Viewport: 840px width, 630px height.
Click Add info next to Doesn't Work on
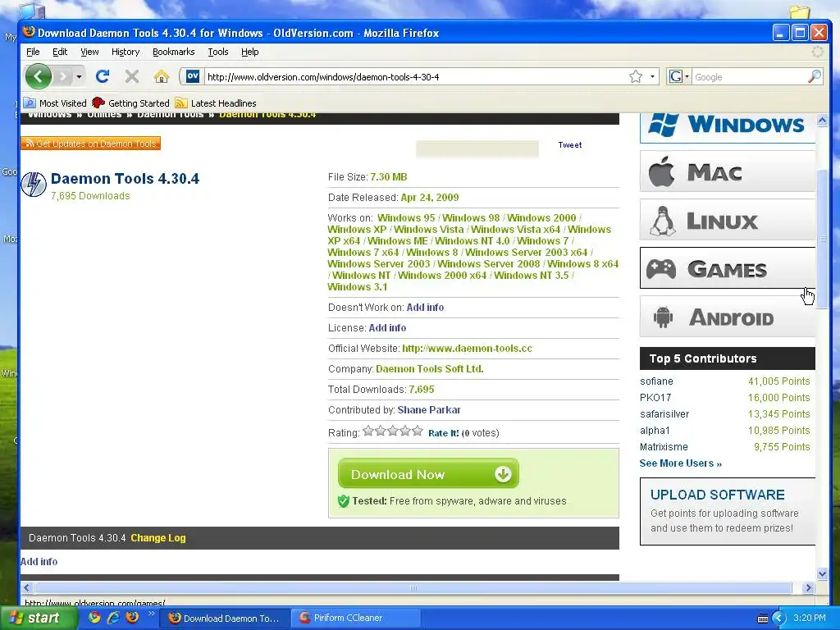[x=425, y=308]
